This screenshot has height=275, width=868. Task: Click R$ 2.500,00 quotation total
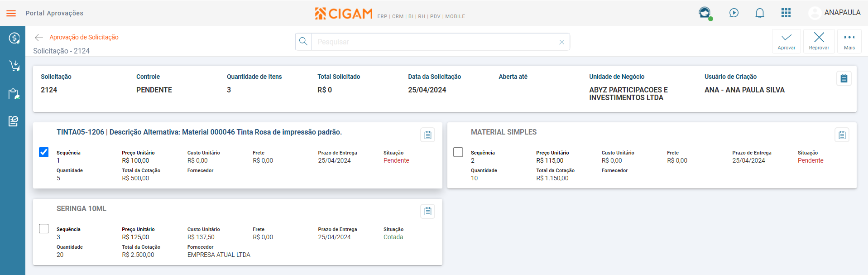[x=138, y=255]
